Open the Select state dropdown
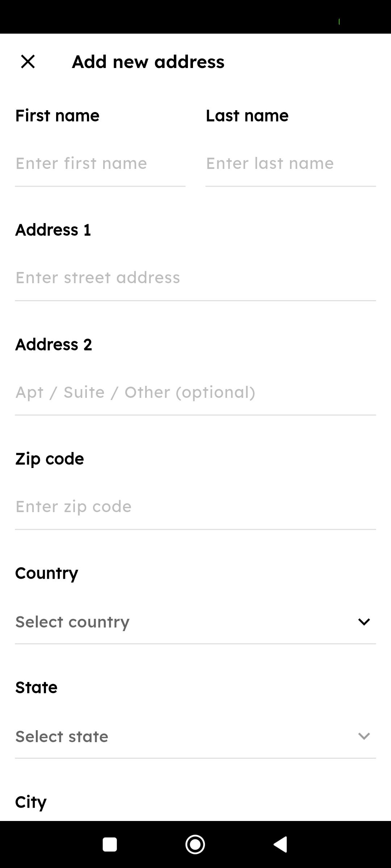Image resolution: width=391 pixels, height=868 pixels. tap(181, 736)
